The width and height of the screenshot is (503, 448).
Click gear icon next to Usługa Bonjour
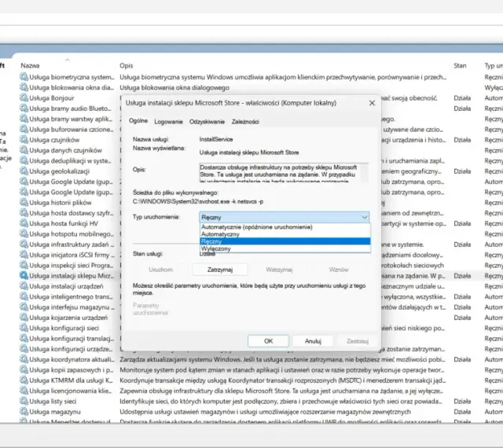tap(24, 98)
